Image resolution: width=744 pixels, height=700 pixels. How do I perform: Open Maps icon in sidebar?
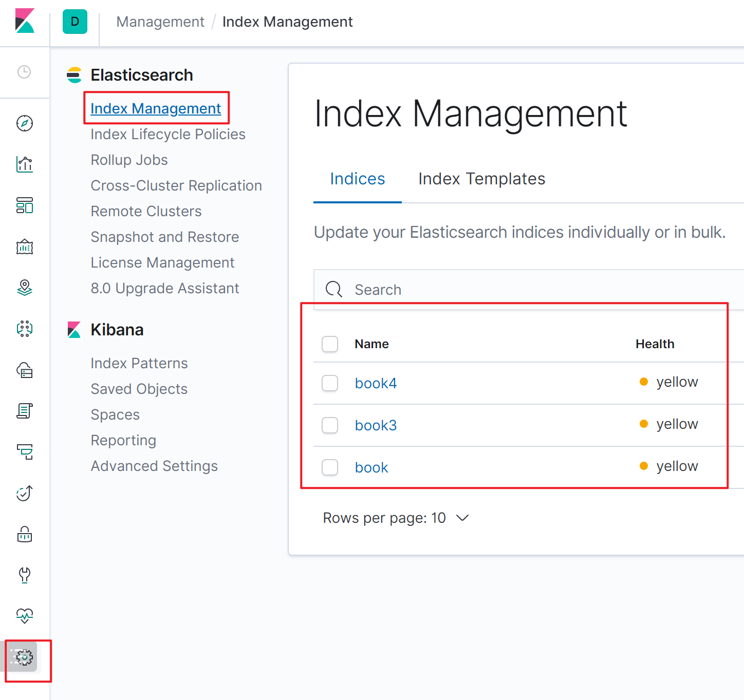tap(25, 288)
